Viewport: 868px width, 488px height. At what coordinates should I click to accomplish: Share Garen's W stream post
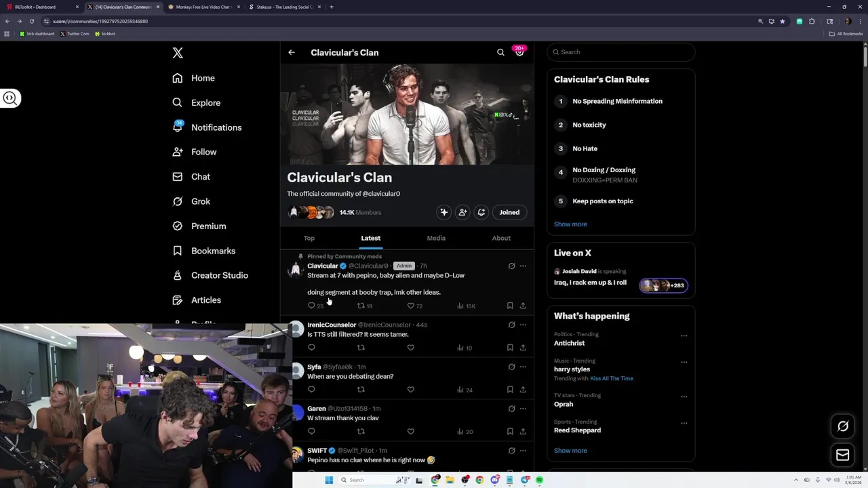coord(523,431)
